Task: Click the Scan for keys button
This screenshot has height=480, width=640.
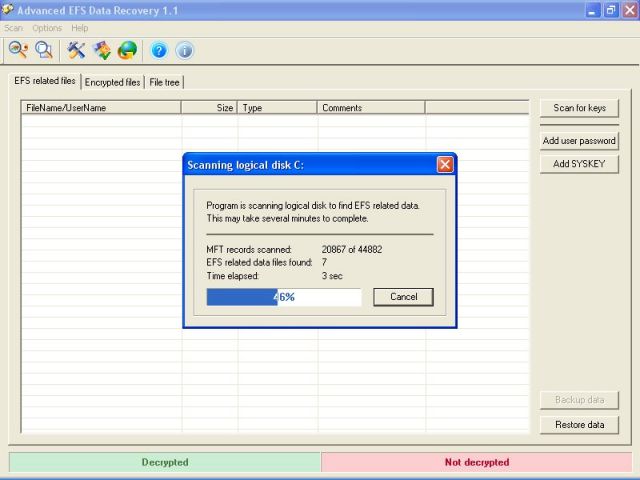Action: coord(579,108)
